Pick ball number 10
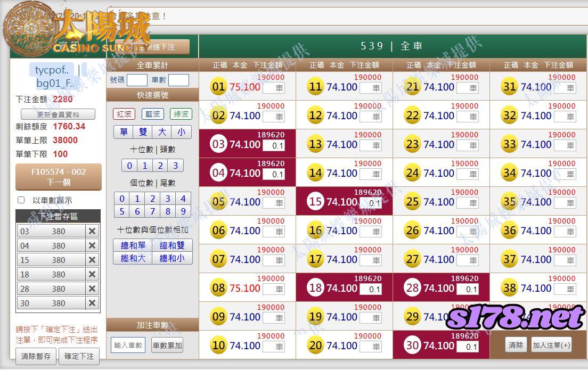The image size is (588, 370). tap(218, 346)
